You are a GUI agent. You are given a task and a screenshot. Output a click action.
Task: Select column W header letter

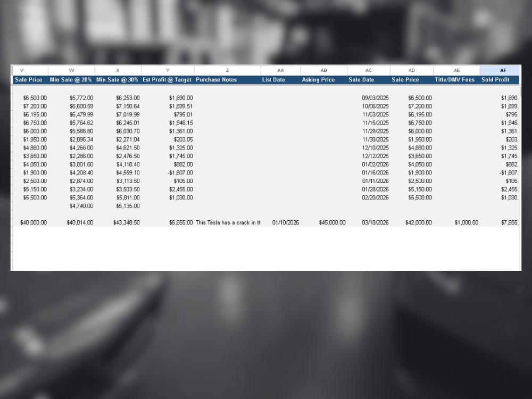click(72, 71)
